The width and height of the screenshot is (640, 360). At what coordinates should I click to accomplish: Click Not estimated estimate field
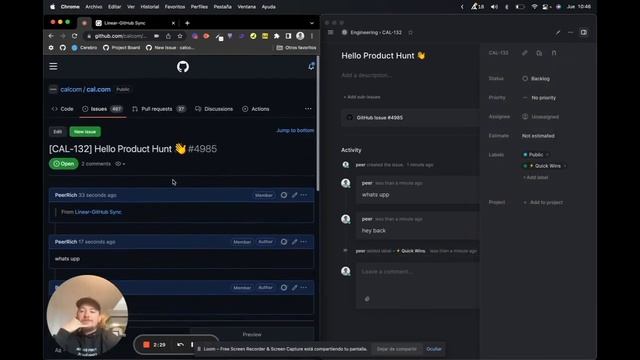[x=538, y=136]
